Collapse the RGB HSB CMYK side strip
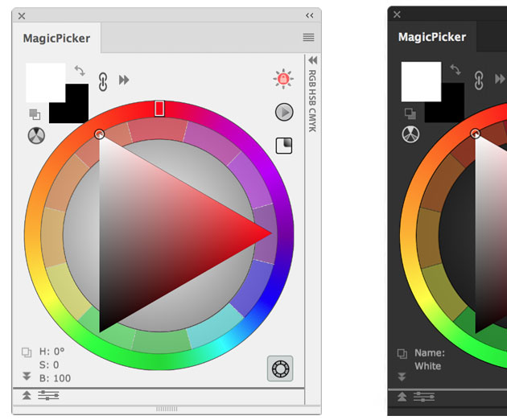Image resolution: width=507 pixels, height=420 pixels. (312, 60)
